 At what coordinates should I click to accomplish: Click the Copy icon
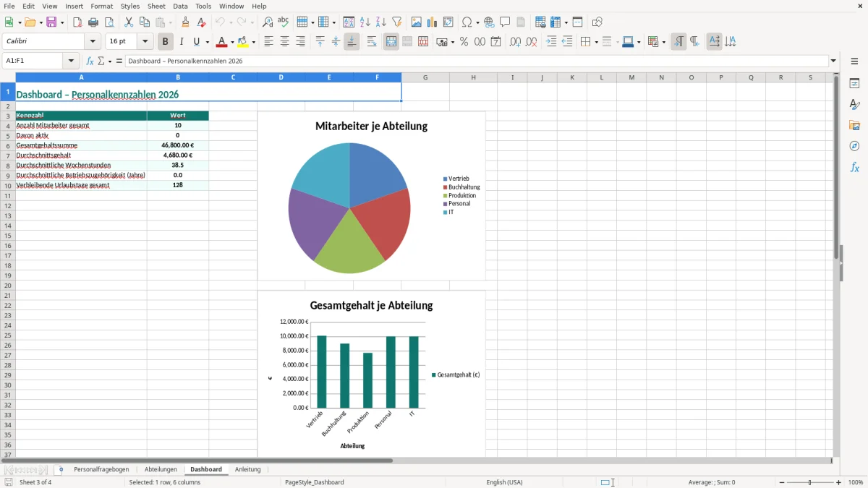pyautogui.click(x=145, y=22)
